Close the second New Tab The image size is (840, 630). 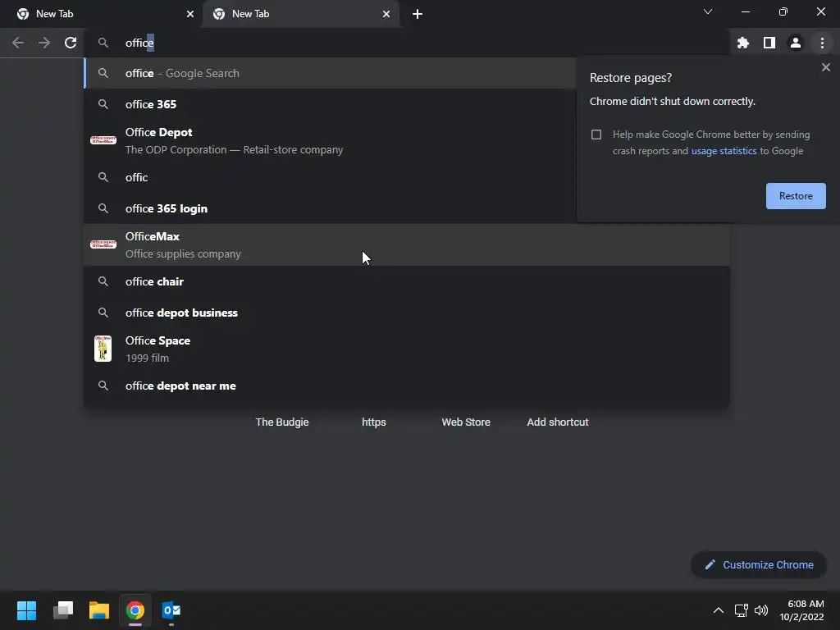[x=386, y=14]
